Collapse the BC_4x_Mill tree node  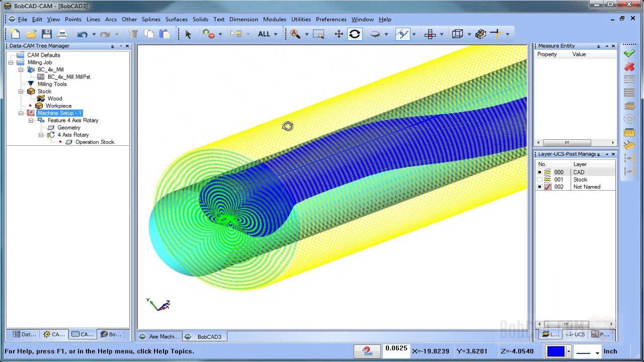[x=21, y=69]
